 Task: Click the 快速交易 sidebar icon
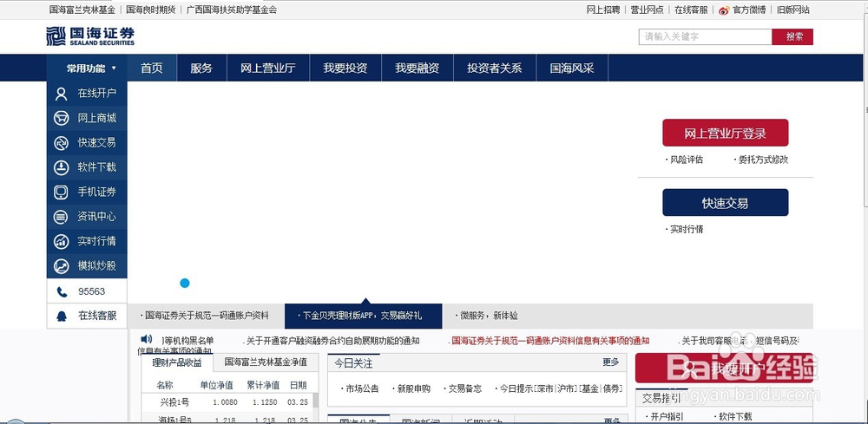point(61,143)
